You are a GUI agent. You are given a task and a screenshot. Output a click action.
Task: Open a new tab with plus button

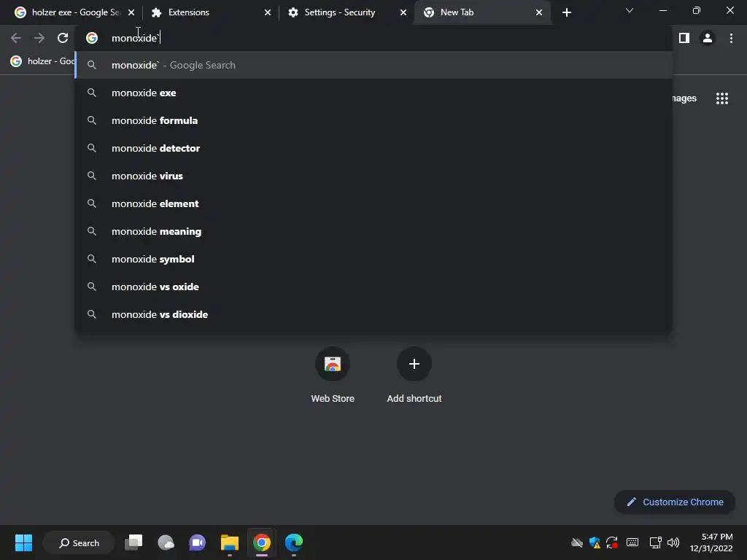(566, 12)
